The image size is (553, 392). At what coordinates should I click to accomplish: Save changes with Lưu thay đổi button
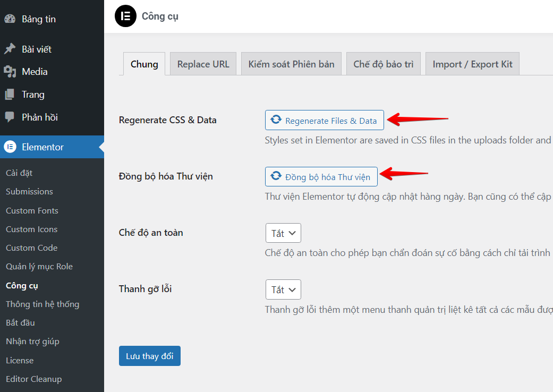[149, 356]
